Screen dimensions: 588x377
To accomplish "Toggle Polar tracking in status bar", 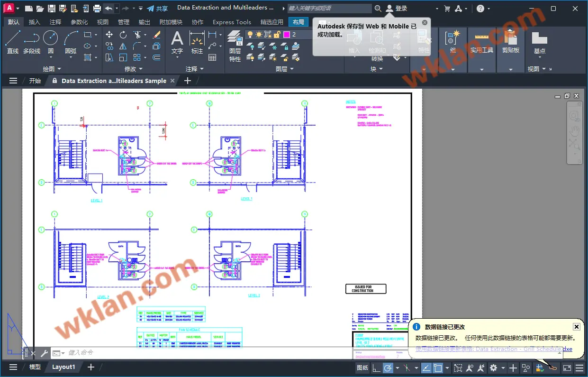I will click(x=388, y=368).
